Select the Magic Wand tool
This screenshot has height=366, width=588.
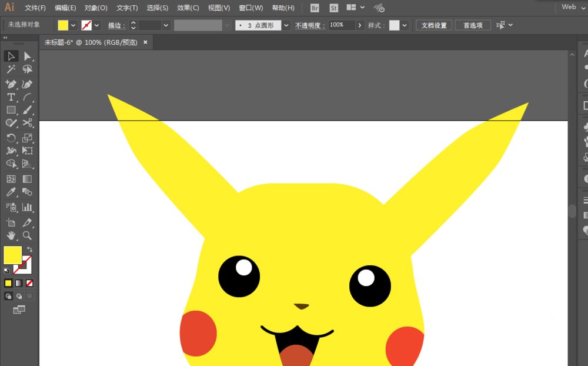point(11,69)
